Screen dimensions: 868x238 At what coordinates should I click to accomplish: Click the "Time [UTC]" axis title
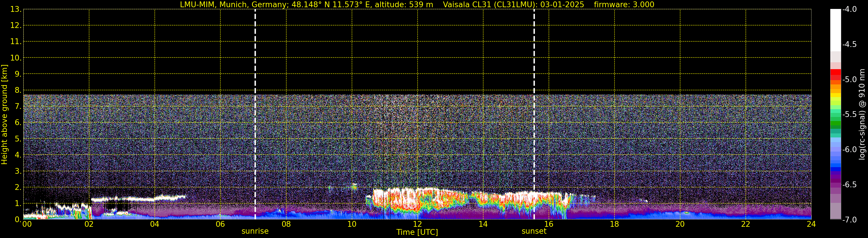[417, 232]
